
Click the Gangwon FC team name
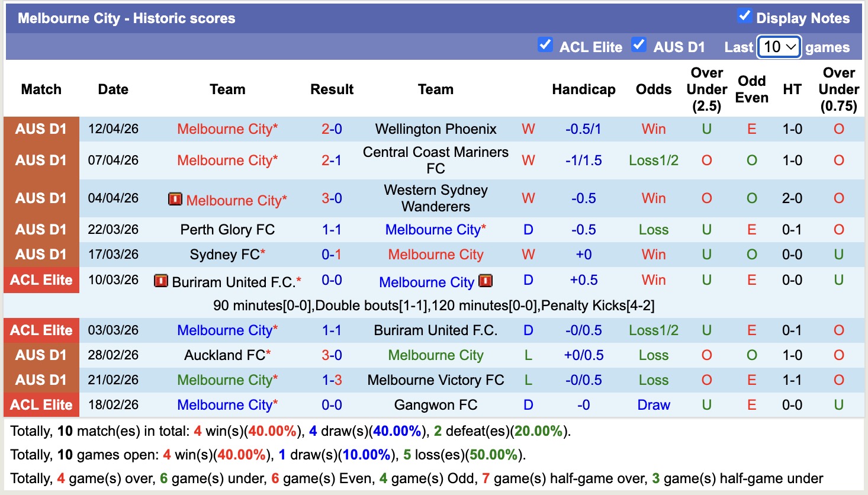coord(436,404)
